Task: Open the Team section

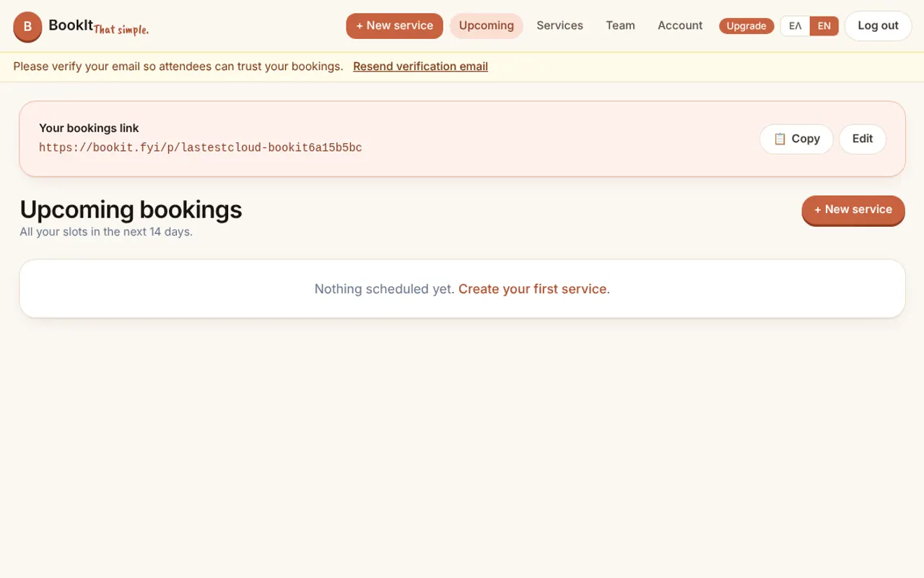Action: tap(620, 26)
